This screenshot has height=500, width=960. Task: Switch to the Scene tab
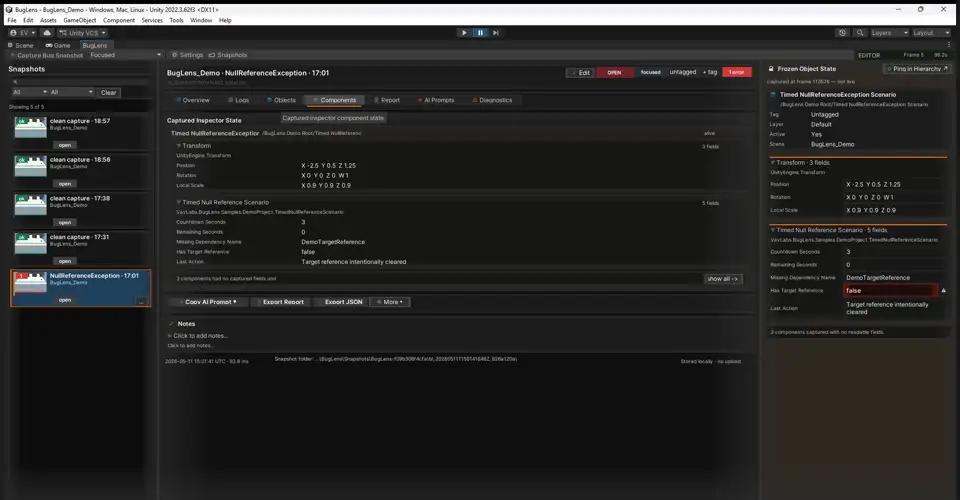[21, 45]
